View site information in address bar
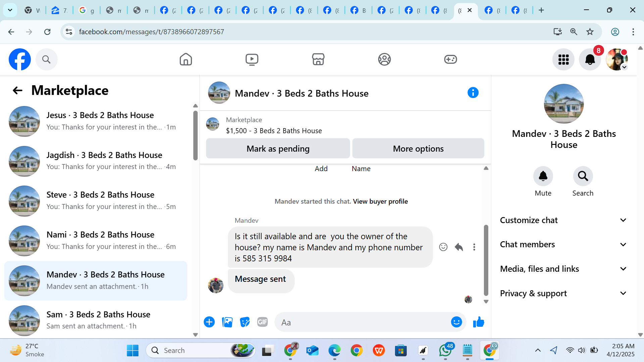 tap(69, 32)
